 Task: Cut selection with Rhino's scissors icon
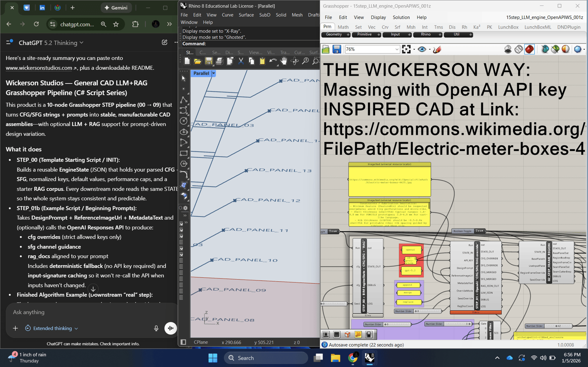tap(241, 61)
